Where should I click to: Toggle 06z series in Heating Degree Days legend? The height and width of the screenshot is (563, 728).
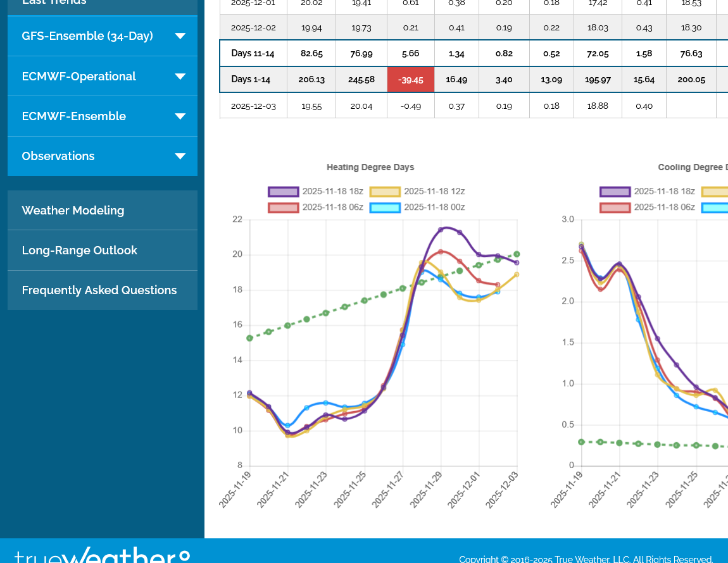coord(283,207)
